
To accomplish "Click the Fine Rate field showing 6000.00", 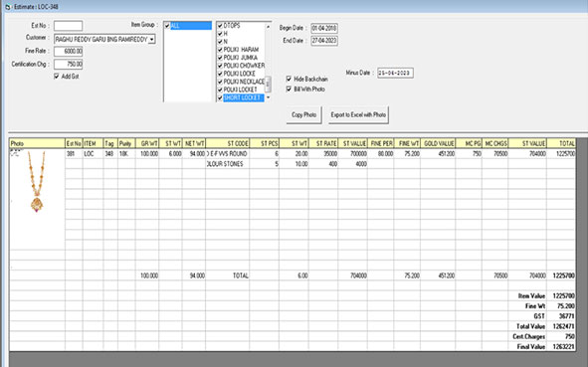I will coord(68,51).
